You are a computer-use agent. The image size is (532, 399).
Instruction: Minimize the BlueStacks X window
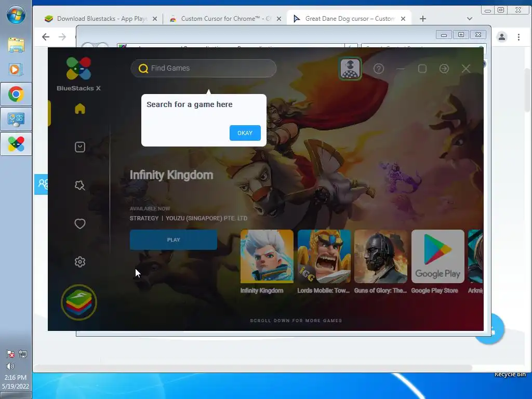coord(401,69)
